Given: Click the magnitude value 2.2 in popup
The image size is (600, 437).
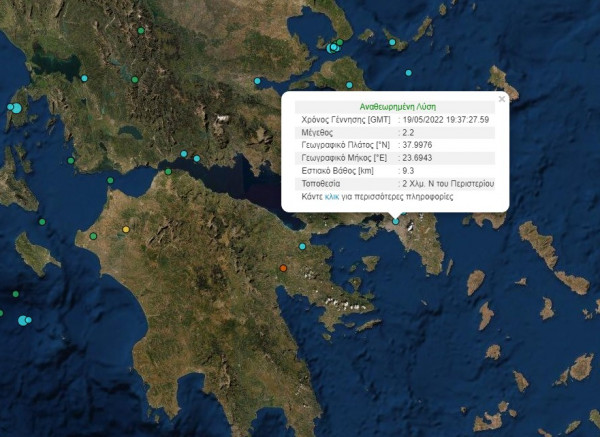Looking at the screenshot, I should click(408, 132).
